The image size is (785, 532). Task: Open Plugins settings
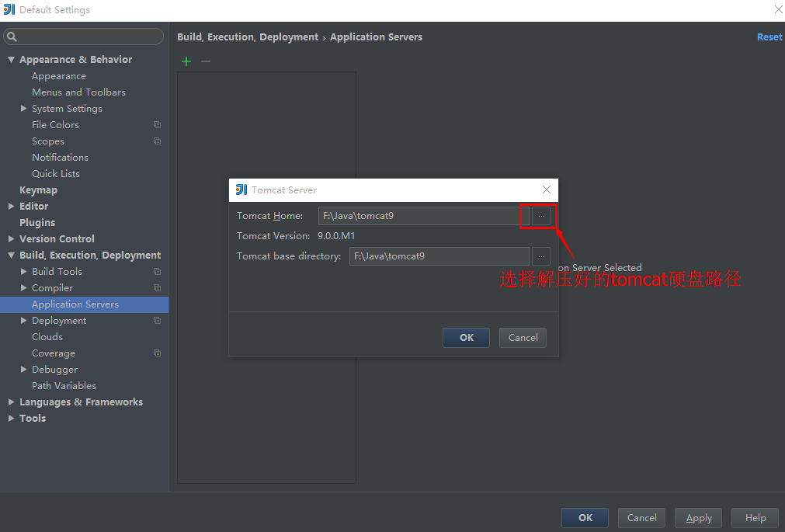37,222
